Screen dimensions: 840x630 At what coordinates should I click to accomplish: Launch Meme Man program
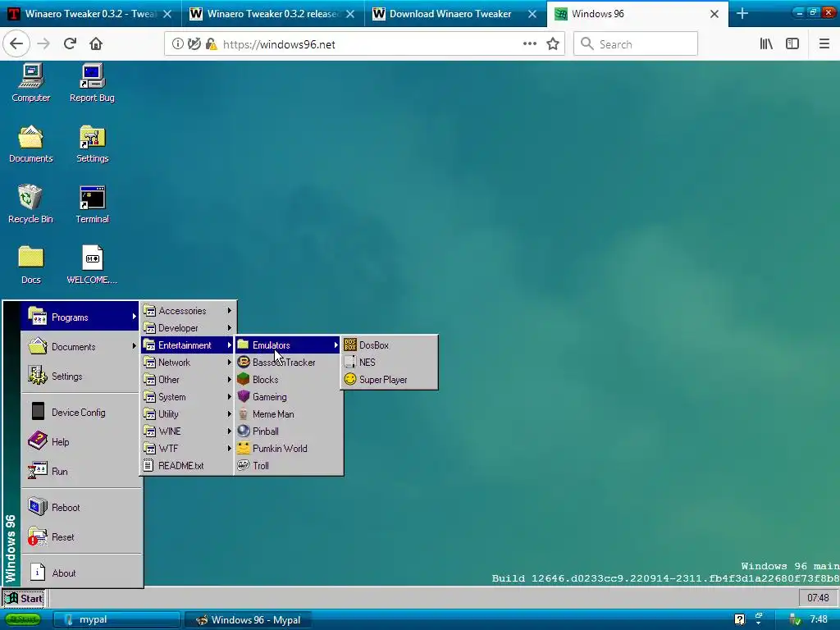288,414
